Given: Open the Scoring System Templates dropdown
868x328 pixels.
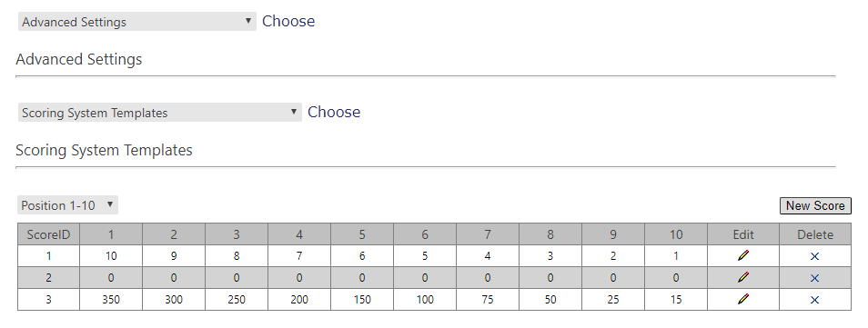Looking at the screenshot, I should click(x=159, y=113).
